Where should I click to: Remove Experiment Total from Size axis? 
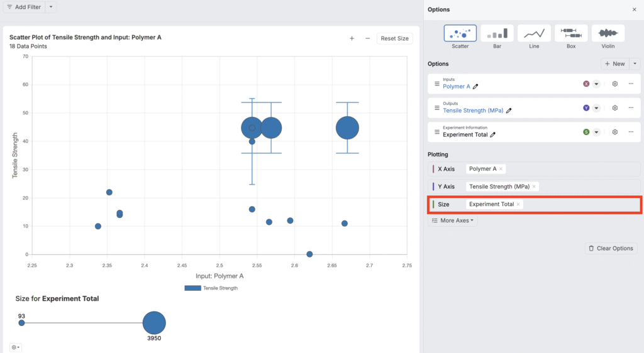click(x=518, y=204)
